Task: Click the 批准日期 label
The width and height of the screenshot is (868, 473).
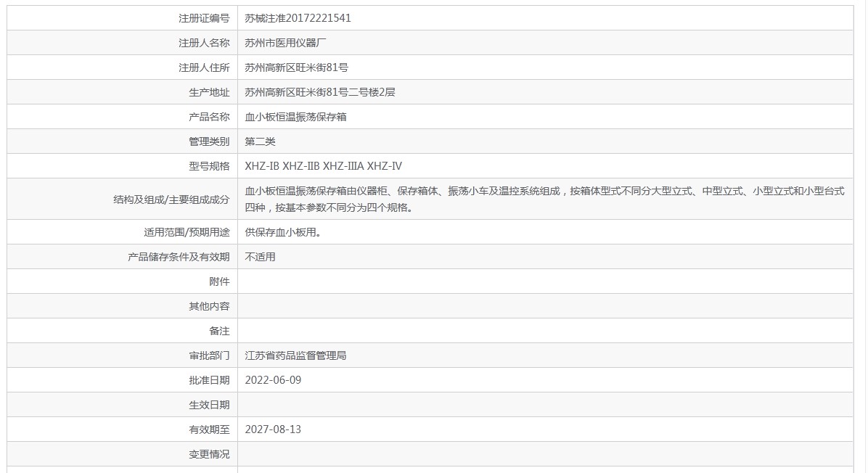Action: [209, 380]
